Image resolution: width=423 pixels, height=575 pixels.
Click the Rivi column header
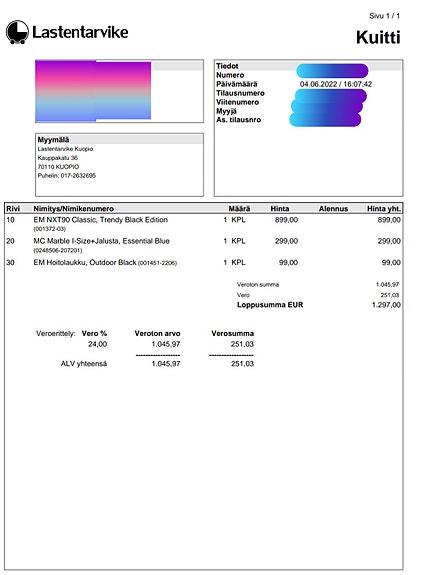[x=13, y=209]
